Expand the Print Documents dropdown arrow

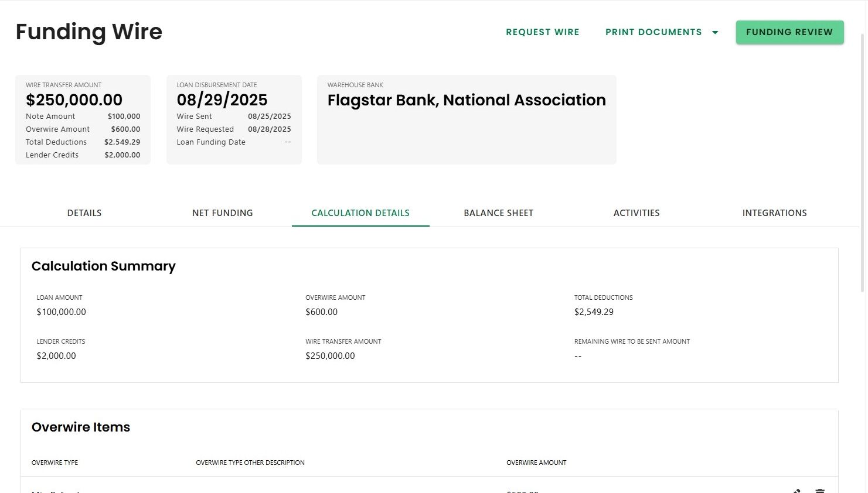pyautogui.click(x=715, y=32)
